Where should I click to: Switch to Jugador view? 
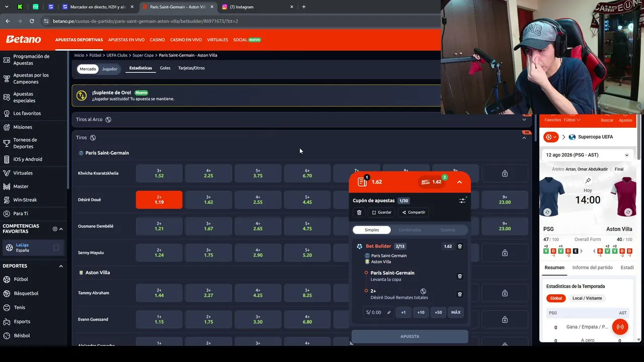point(110,69)
